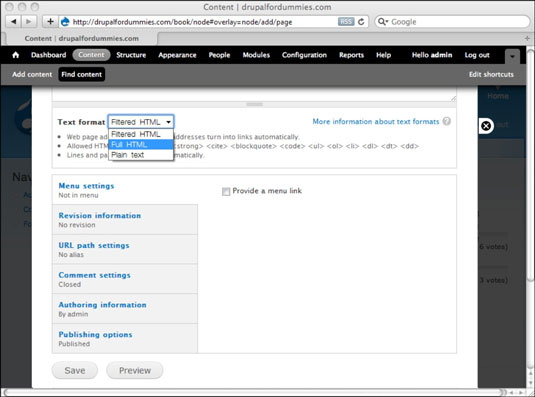This screenshot has height=397, width=535.
Task: Click the add bookmark plus button
Action: 50,22
